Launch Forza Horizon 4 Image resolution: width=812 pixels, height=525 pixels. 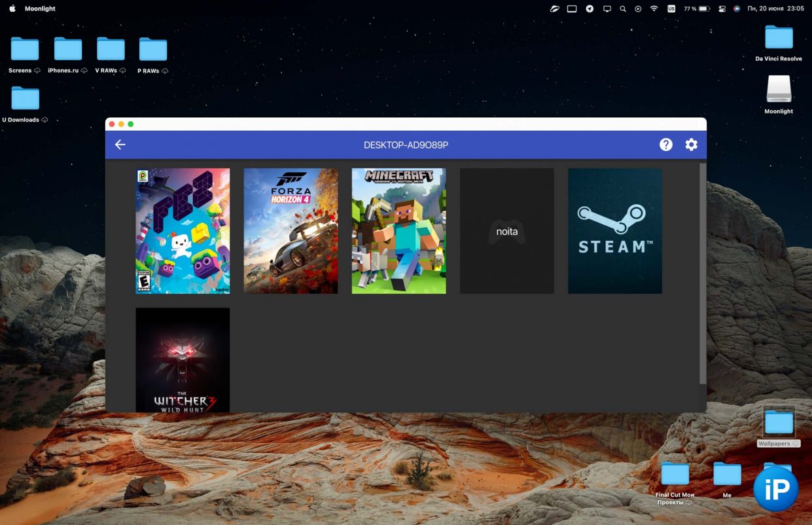coord(291,231)
